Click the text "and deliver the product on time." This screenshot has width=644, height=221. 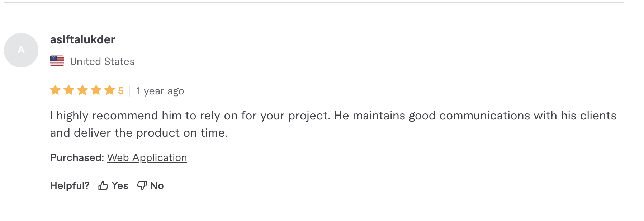click(x=139, y=133)
